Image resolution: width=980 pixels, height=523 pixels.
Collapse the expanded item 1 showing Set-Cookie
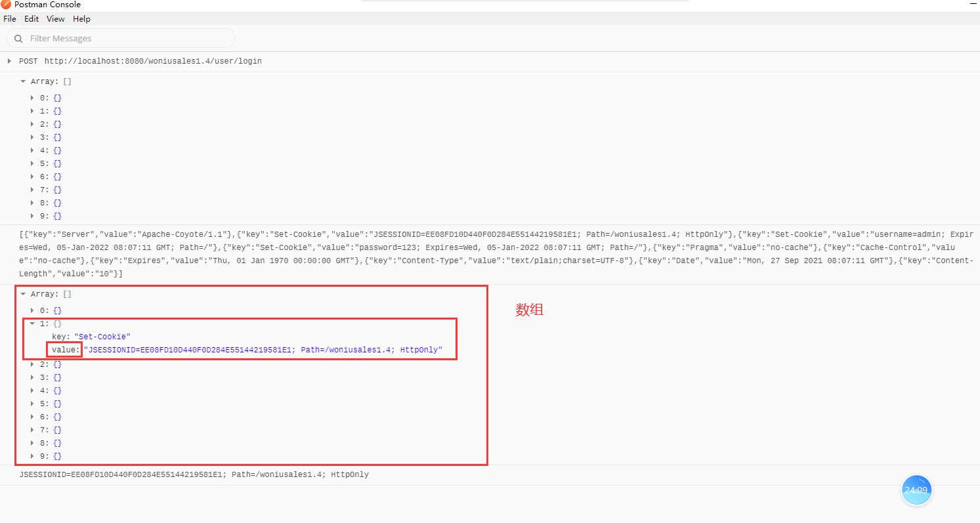[32, 324]
